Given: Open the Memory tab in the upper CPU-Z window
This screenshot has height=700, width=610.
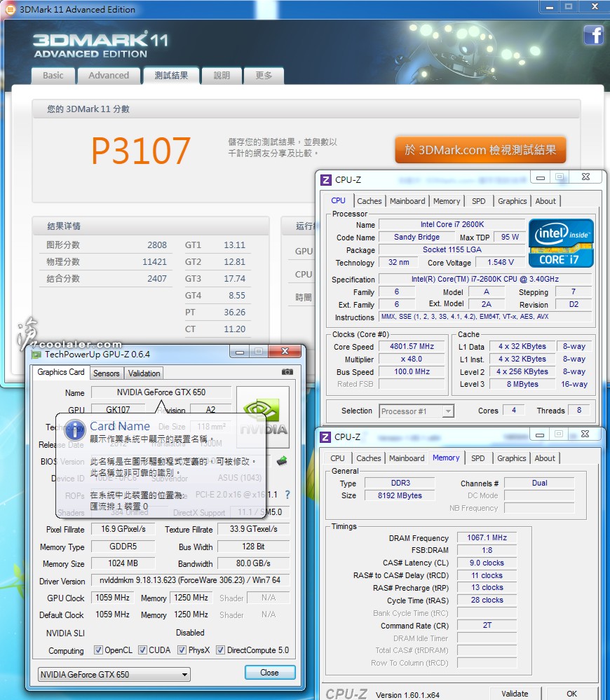Looking at the screenshot, I should click(447, 201).
